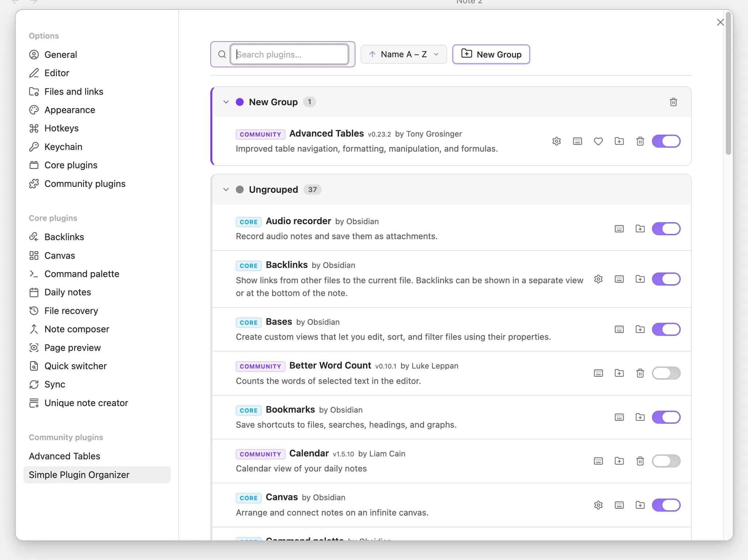Click add-to-group folder icon for Canvas
The image size is (748, 560).
click(x=640, y=505)
